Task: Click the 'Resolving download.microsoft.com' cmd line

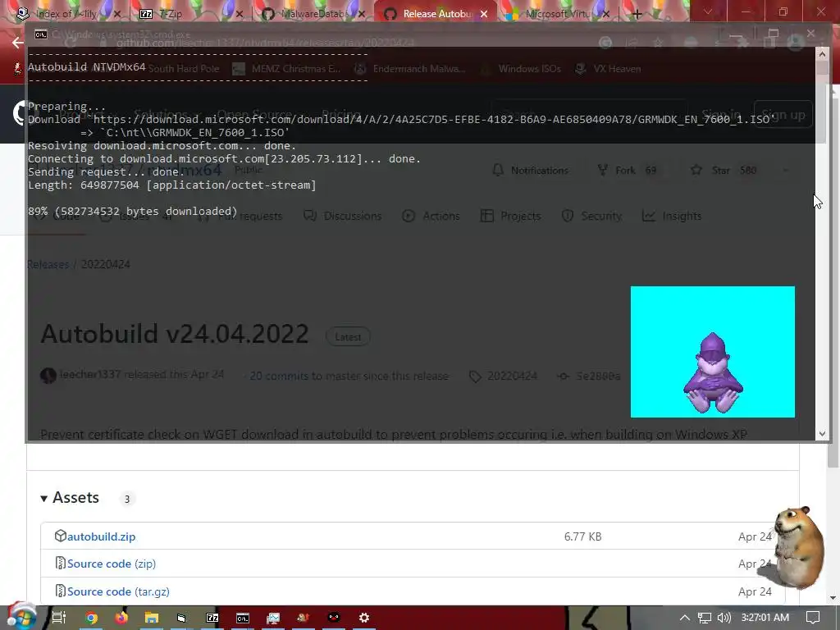Action: tap(162, 146)
